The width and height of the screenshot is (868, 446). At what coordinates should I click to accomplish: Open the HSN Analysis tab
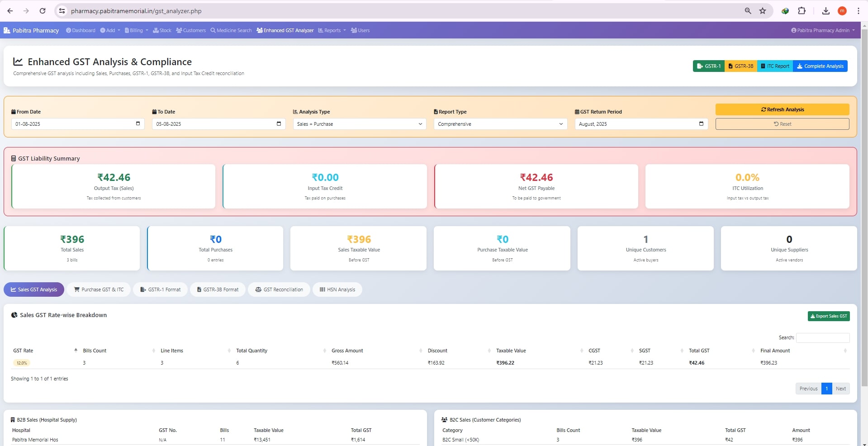(x=337, y=289)
